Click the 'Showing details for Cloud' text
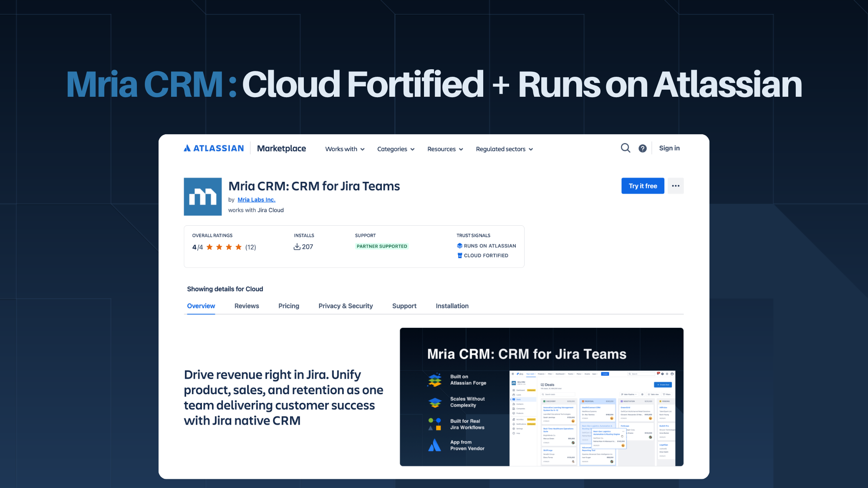 tap(225, 289)
